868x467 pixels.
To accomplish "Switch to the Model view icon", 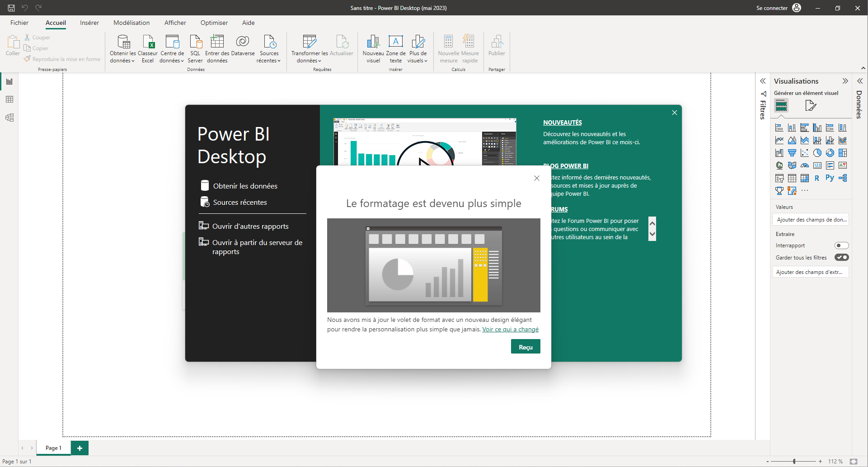I will pos(9,118).
